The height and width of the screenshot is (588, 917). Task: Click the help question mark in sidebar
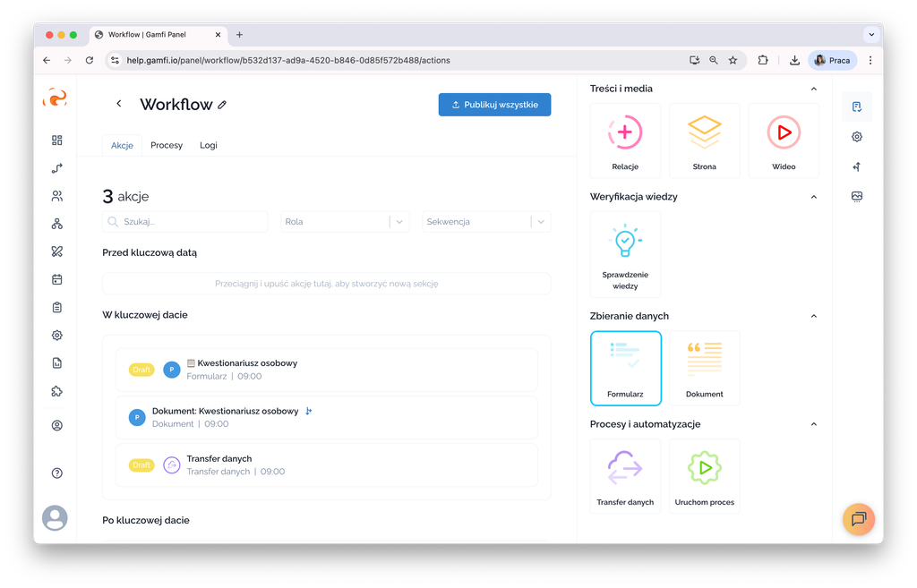tap(57, 473)
